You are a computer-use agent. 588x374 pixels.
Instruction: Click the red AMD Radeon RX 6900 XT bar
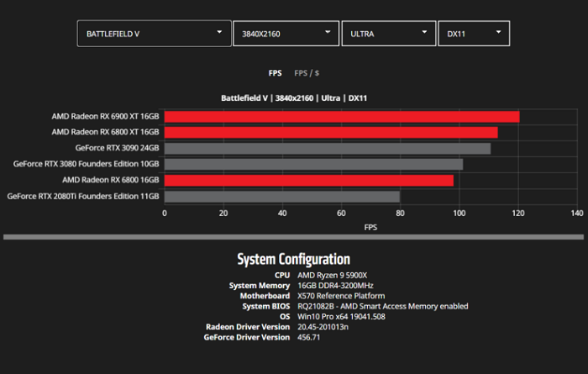pyautogui.click(x=341, y=117)
